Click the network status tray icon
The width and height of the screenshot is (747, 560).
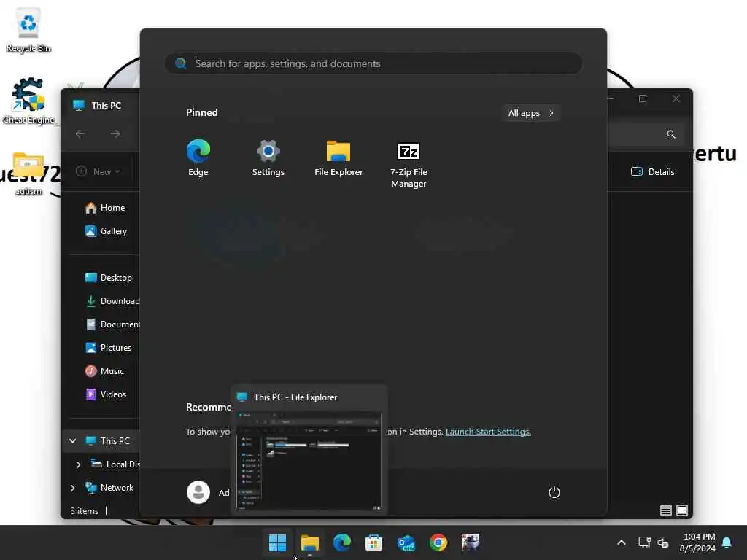point(644,542)
